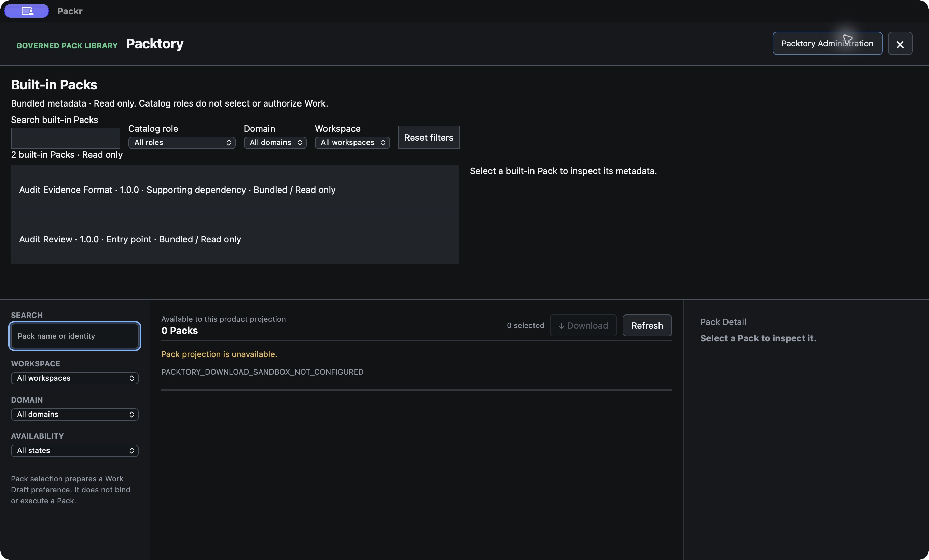This screenshot has width=929, height=560.
Task: Click the GOVERNED PACK LIBRARY label
Action: (67, 46)
